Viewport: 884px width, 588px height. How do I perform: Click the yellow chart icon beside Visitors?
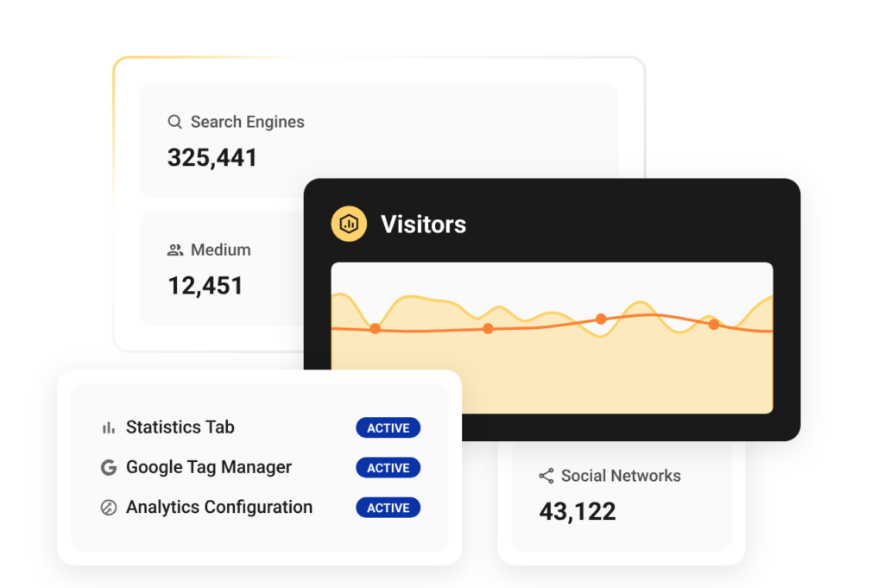click(x=349, y=224)
